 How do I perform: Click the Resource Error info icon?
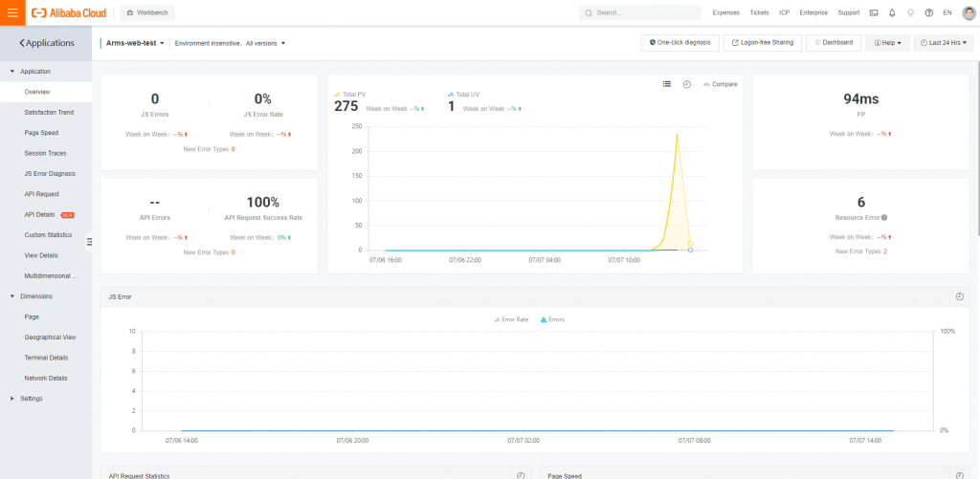tap(884, 218)
